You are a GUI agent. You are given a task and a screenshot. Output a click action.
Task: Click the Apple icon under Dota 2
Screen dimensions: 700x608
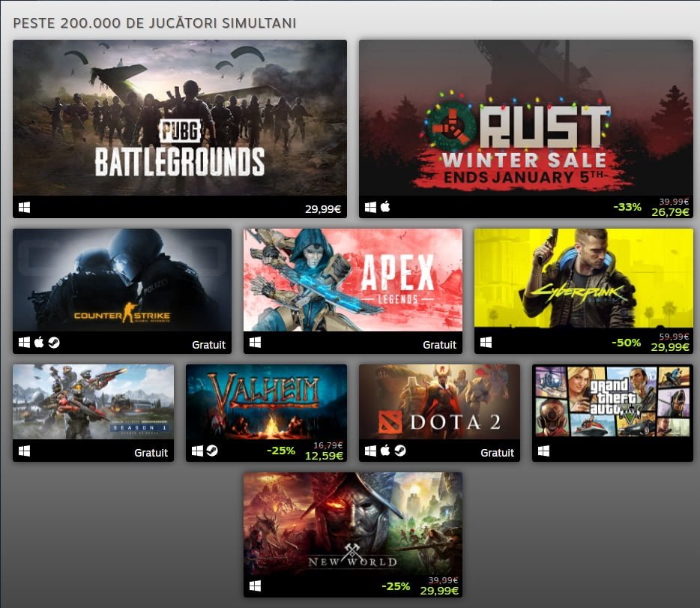(x=385, y=451)
